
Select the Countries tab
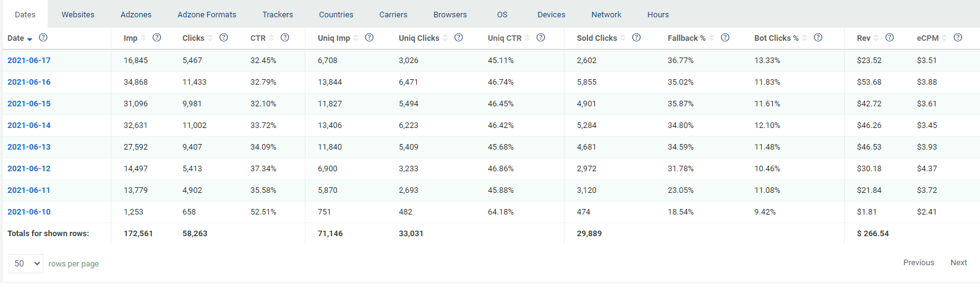click(x=336, y=14)
